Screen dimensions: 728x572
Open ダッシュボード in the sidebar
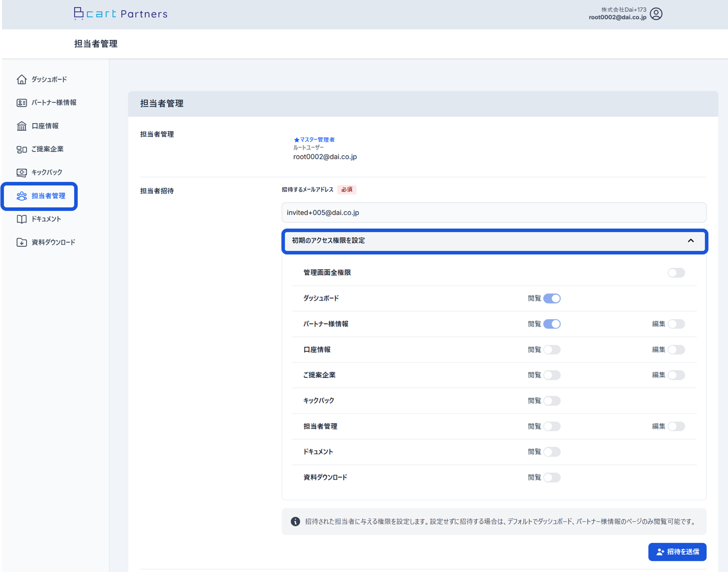pos(49,79)
